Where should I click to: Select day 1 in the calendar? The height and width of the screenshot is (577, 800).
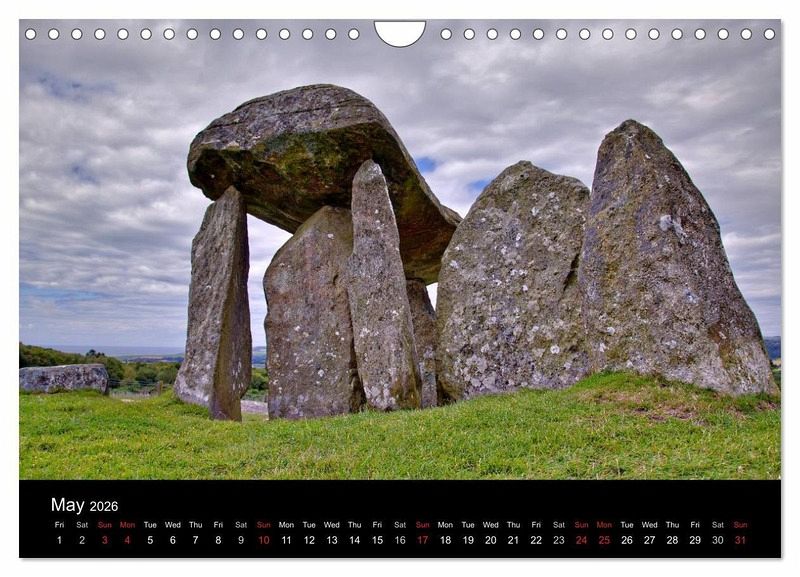59,540
